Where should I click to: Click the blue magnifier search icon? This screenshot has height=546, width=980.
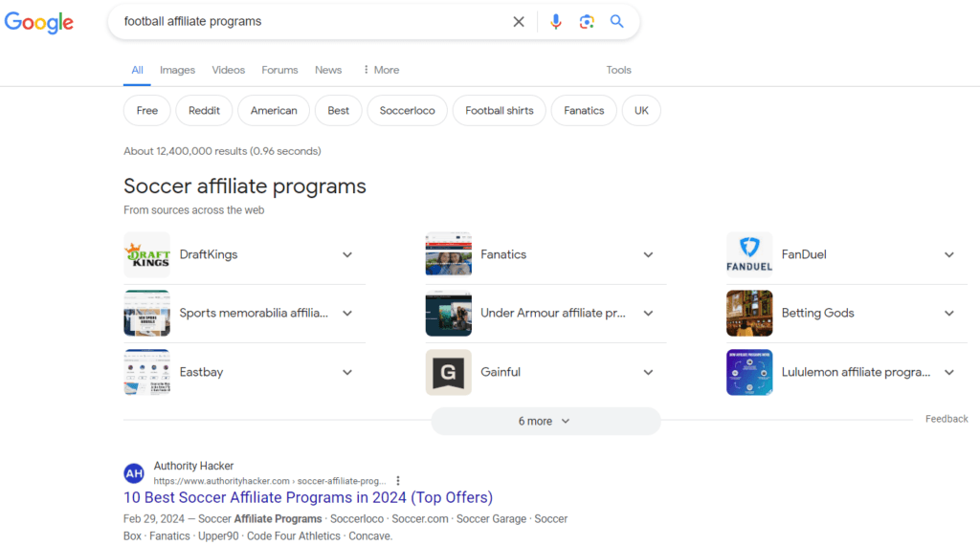tap(617, 21)
